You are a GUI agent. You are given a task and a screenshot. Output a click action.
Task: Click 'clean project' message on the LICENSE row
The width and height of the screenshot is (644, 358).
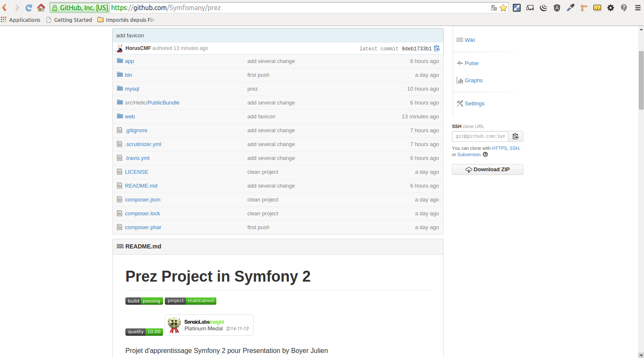(263, 172)
